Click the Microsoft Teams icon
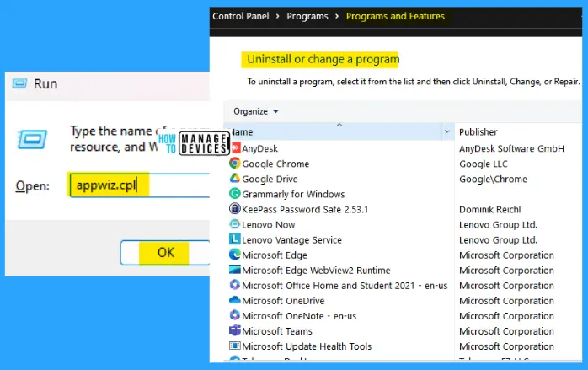 click(x=235, y=330)
